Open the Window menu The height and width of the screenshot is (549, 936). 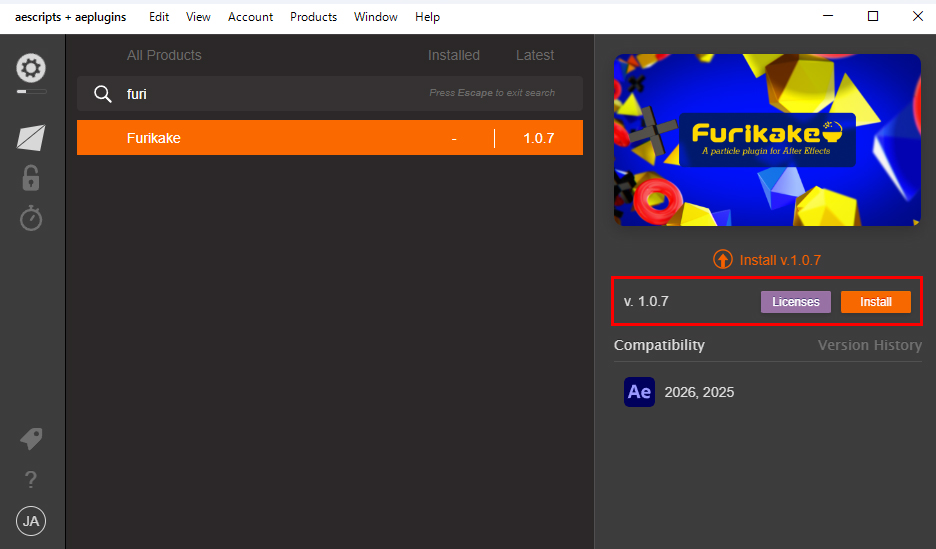pyautogui.click(x=375, y=17)
